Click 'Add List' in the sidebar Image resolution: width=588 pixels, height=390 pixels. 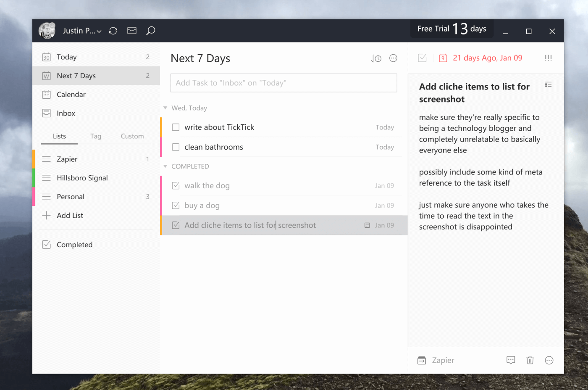coord(70,215)
